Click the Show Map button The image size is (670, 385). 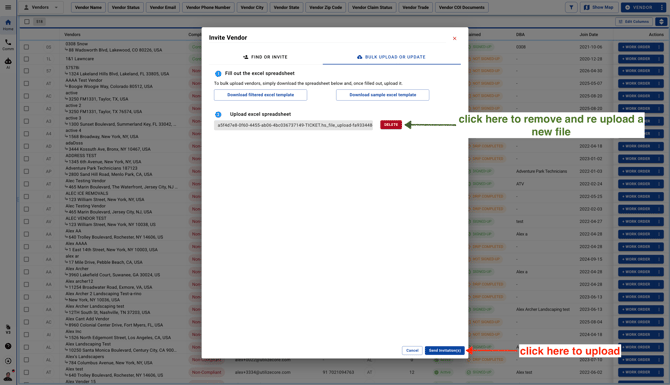[598, 7]
